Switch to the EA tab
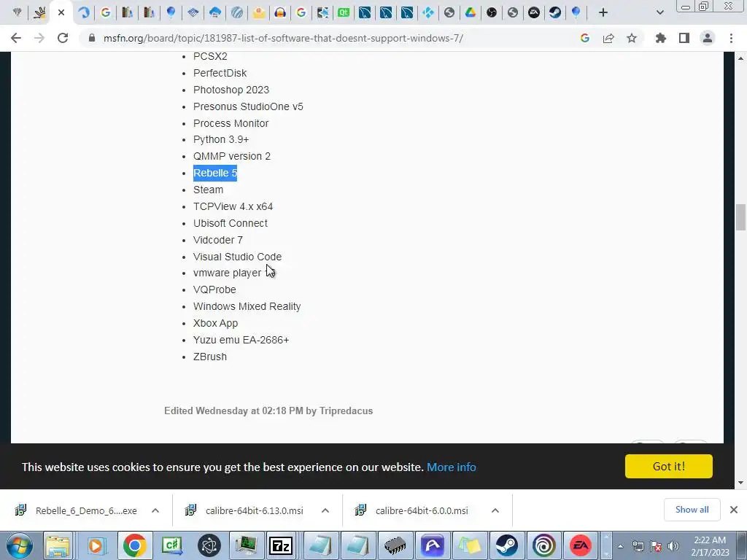The height and width of the screenshot is (560, 747). click(534, 12)
